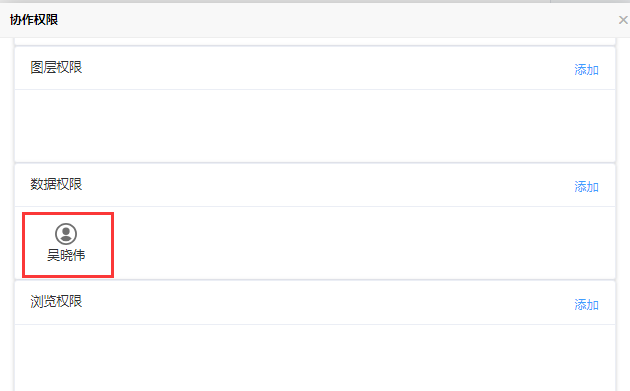Click the 协作权限 dialog title

click(x=34, y=20)
